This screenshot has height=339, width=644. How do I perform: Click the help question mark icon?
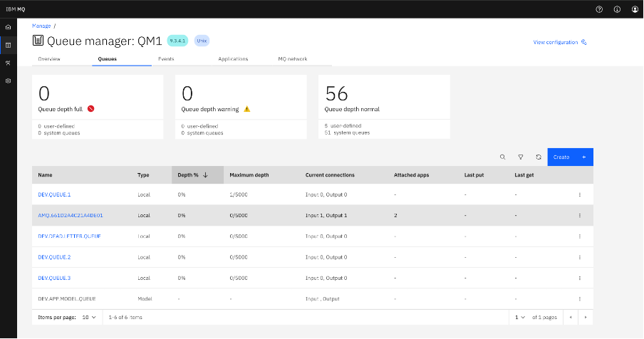pos(599,9)
